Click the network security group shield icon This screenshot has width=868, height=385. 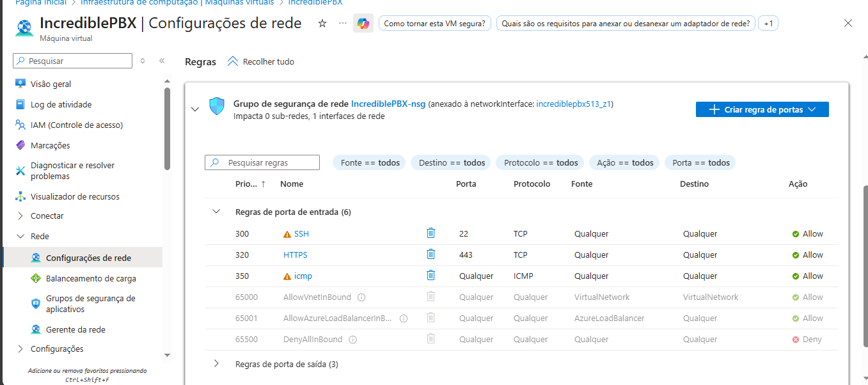click(217, 106)
